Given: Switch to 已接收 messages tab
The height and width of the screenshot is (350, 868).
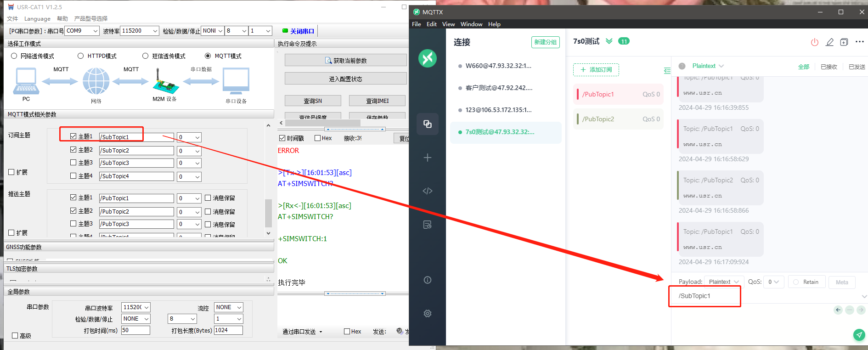Looking at the screenshot, I should 829,67.
